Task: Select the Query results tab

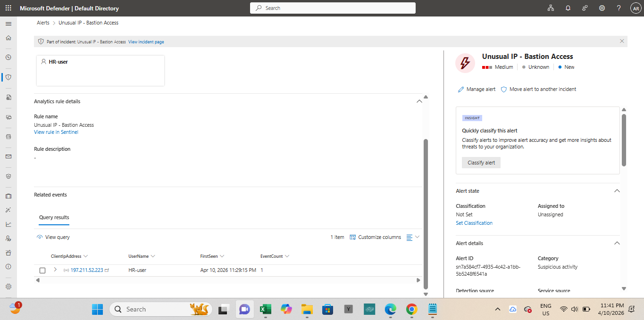Action: click(54, 218)
